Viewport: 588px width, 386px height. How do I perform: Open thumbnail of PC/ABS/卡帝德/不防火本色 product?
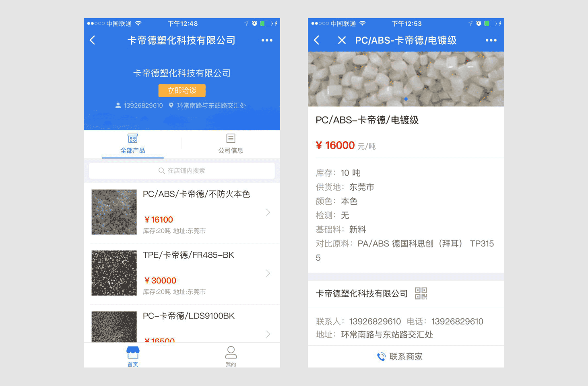114,212
